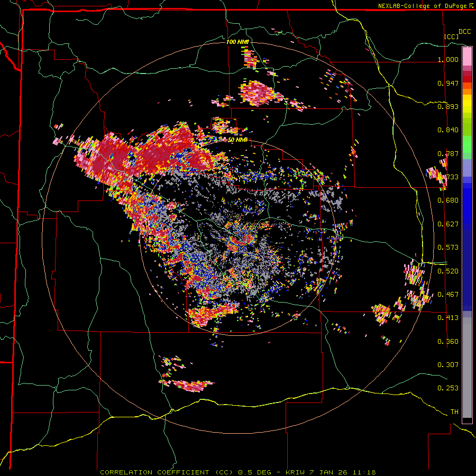Pick the gray band on the color scale
Screen dimensions: 476x476
pos(467,368)
